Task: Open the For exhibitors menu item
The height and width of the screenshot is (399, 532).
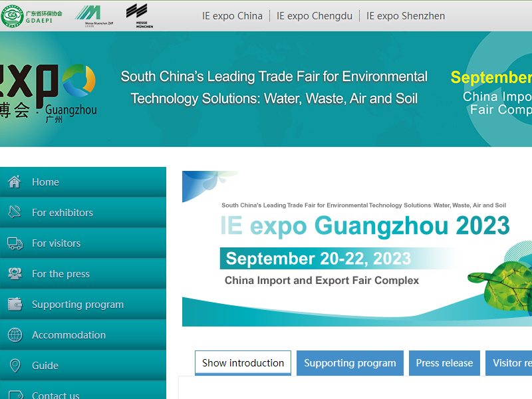Action: 83,212
